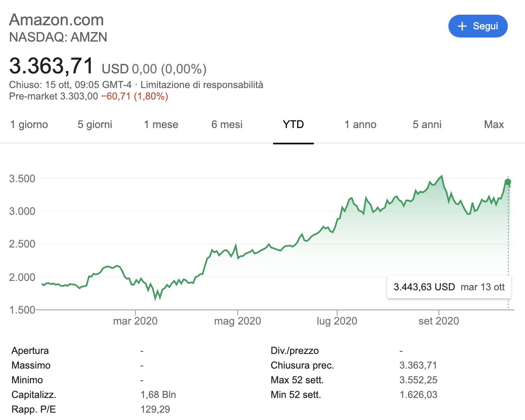Image resolution: width=525 pixels, height=420 pixels.
Task: Click the tooltip showing 3.443,63 USD
Action: tap(449, 287)
